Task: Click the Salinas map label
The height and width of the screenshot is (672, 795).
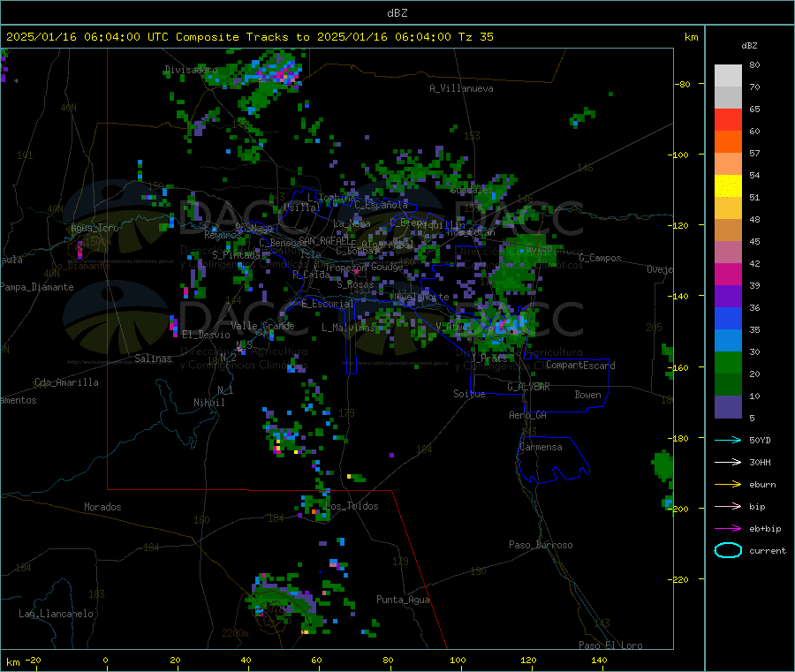Action: point(153,359)
